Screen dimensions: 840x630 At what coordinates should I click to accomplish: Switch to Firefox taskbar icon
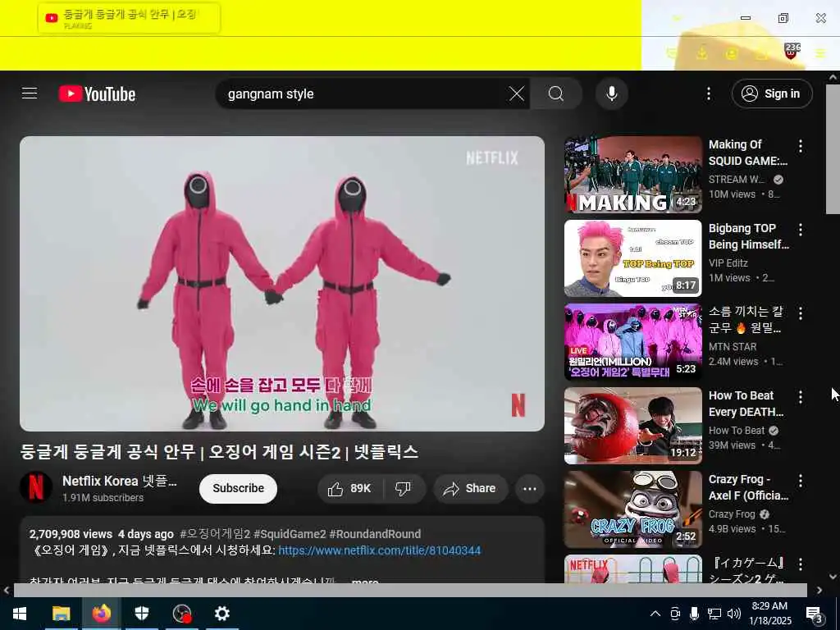point(101,614)
